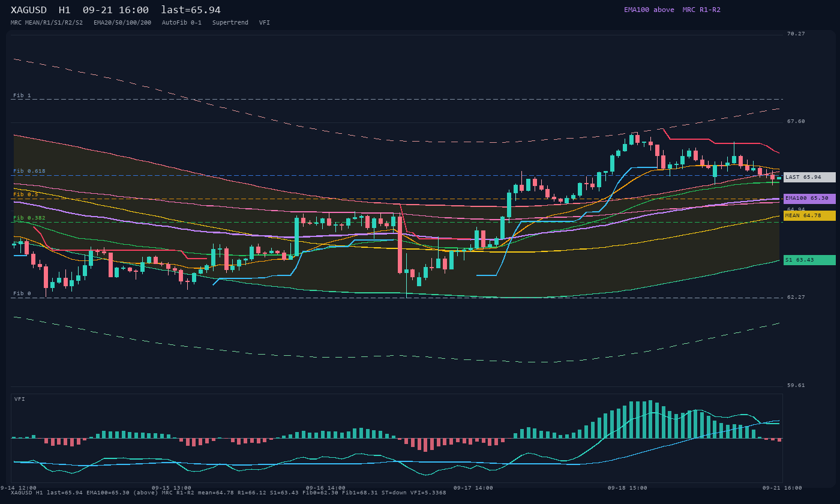This screenshot has height=504, width=840.
Task: Click the 62.27 price axis label
Action: coord(796,297)
